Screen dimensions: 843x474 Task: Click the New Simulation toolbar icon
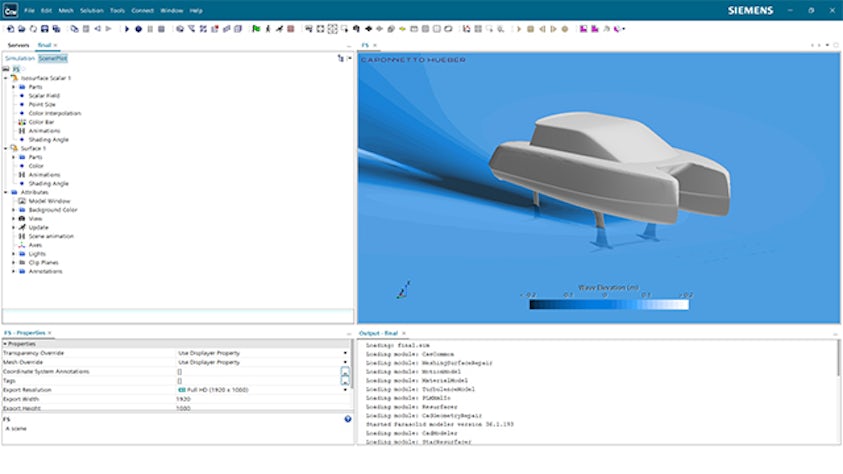pyautogui.click(x=10, y=29)
